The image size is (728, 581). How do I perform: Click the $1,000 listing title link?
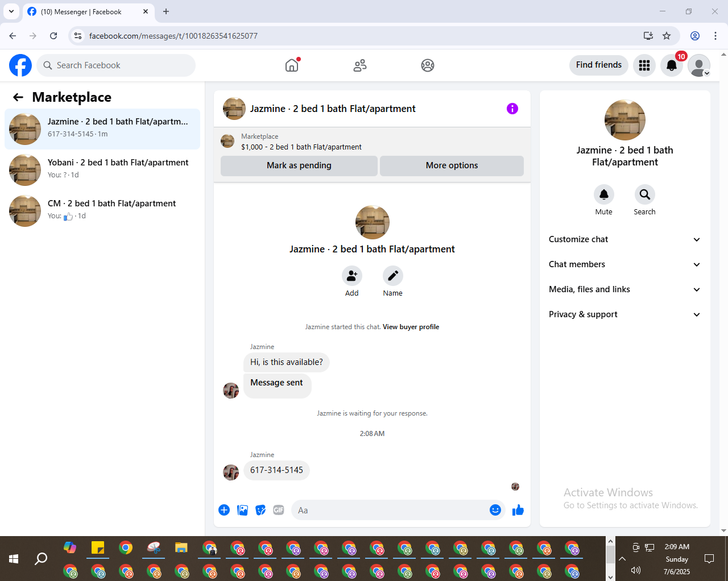coord(301,147)
